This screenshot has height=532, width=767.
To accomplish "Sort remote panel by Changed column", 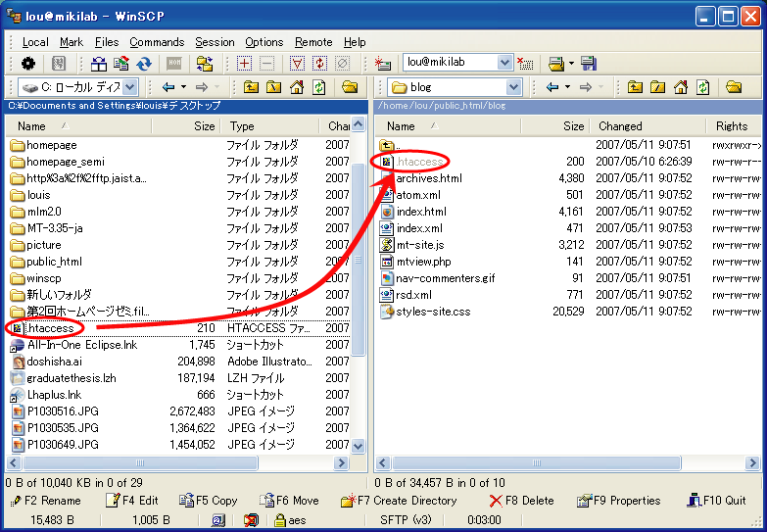I will click(x=648, y=126).
